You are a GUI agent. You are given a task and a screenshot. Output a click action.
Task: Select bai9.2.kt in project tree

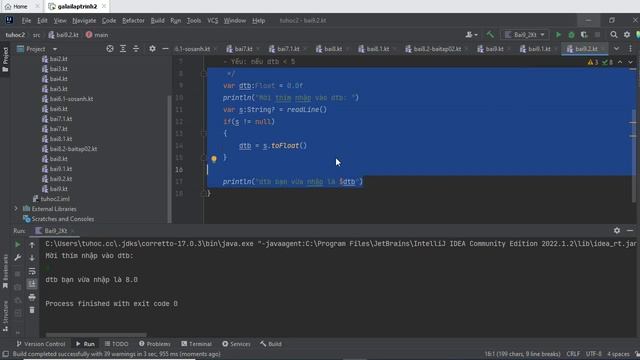coord(57,179)
